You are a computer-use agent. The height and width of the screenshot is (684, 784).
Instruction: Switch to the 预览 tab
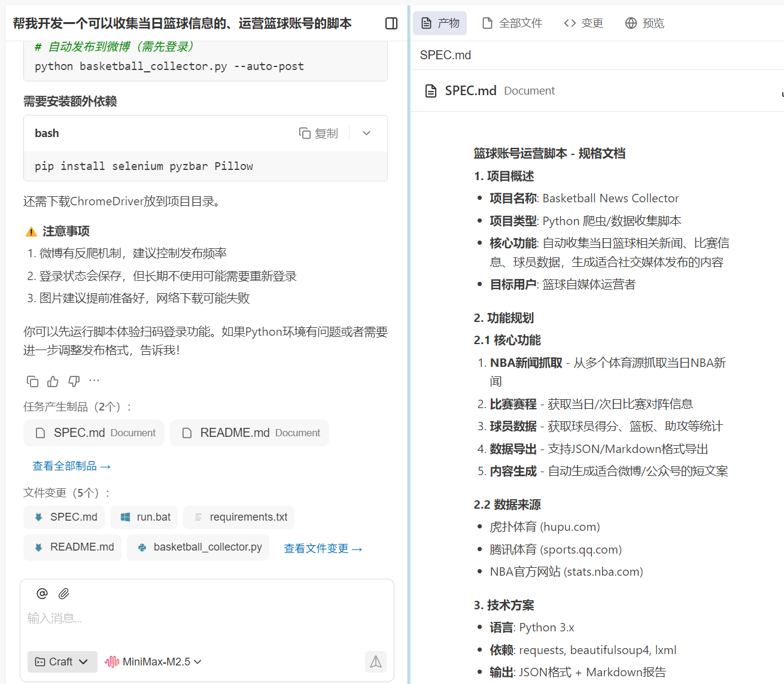(x=645, y=23)
